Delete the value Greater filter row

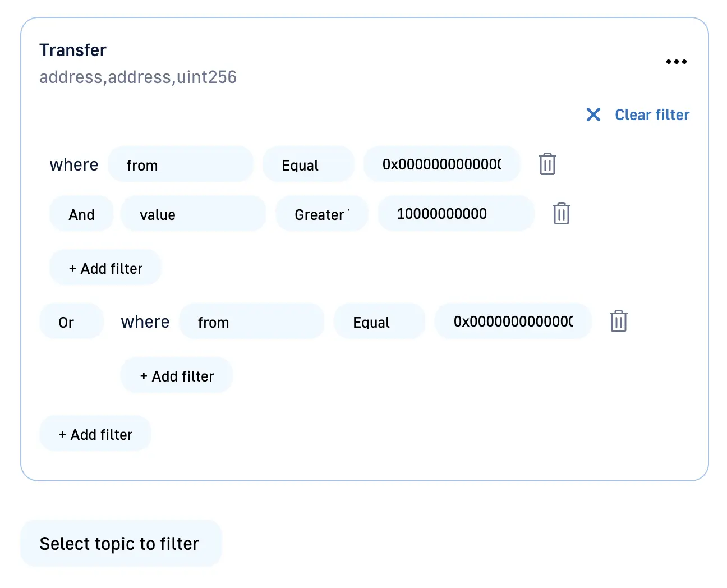561,213
